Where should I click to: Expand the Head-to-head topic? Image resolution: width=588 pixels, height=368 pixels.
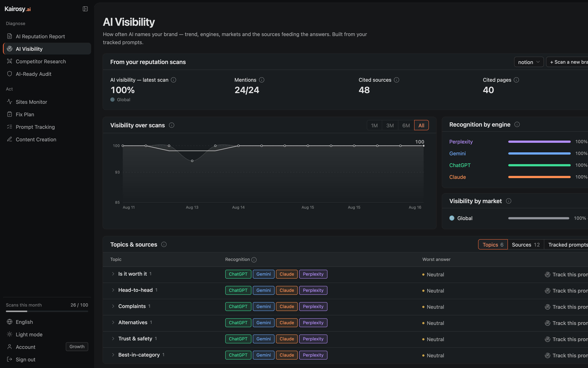(x=113, y=290)
